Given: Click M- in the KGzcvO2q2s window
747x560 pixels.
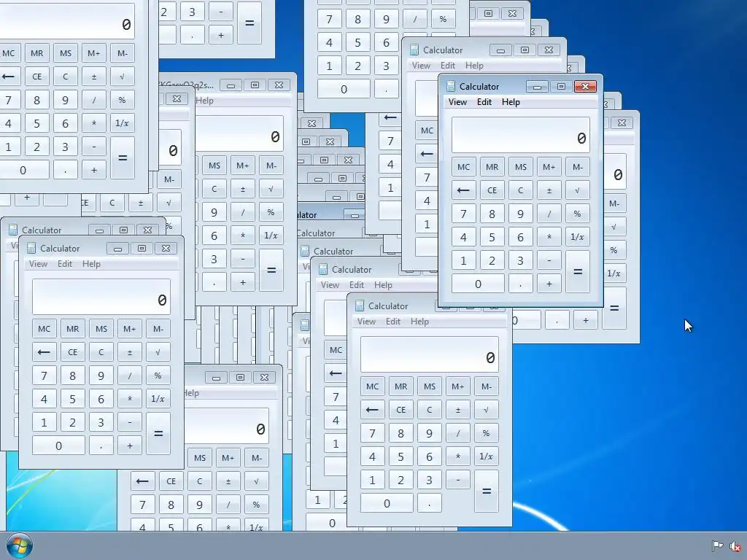Looking at the screenshot, I should click(x=271, y=166).
